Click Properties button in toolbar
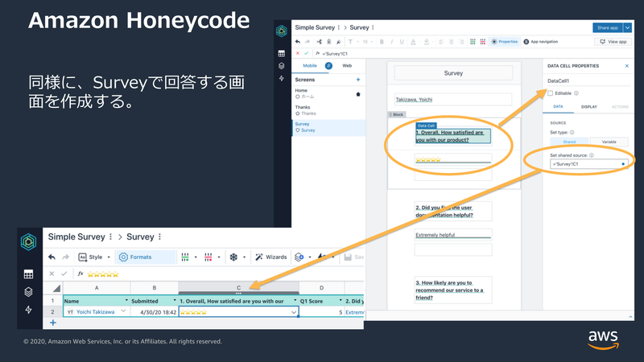The width and height of the screenshot is (644, 362). coord(505,42)
